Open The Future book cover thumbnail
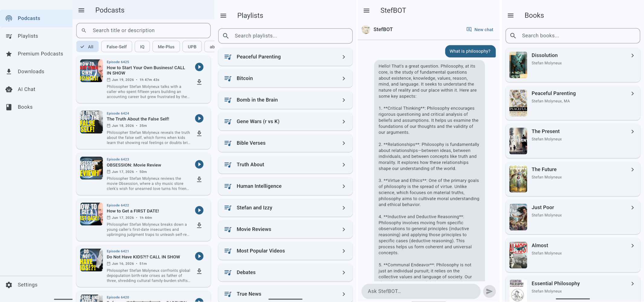This screenshot has width=644, height=302. click(518, 179)
